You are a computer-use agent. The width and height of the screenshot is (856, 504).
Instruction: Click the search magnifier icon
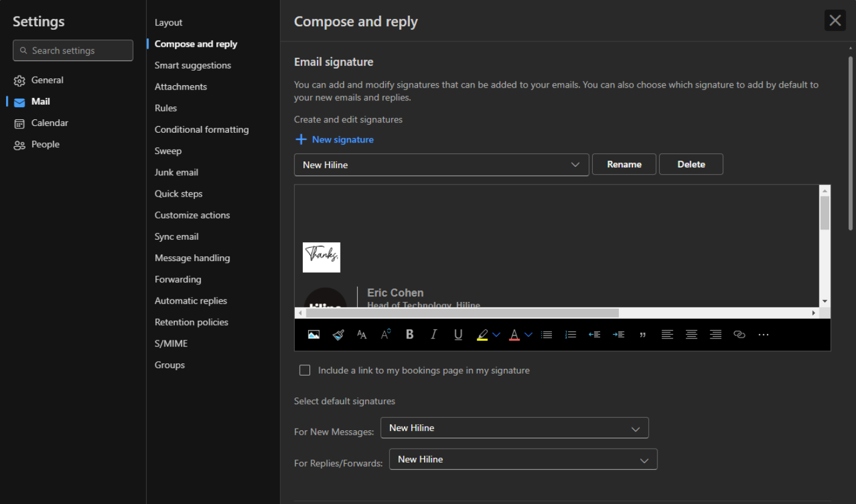coord(23,51)
